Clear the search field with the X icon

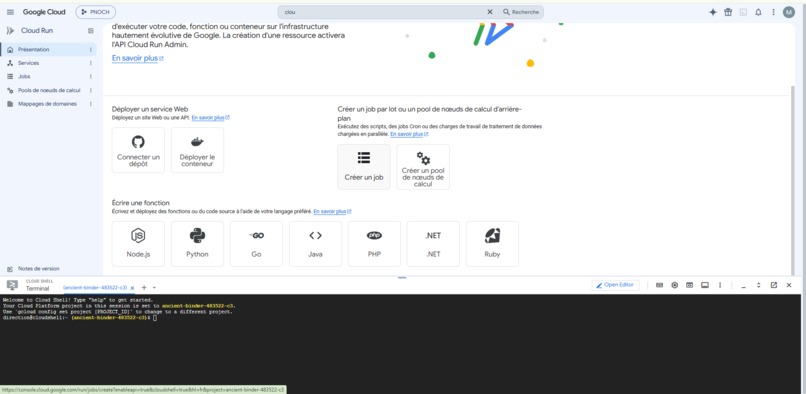click(490, 12)
